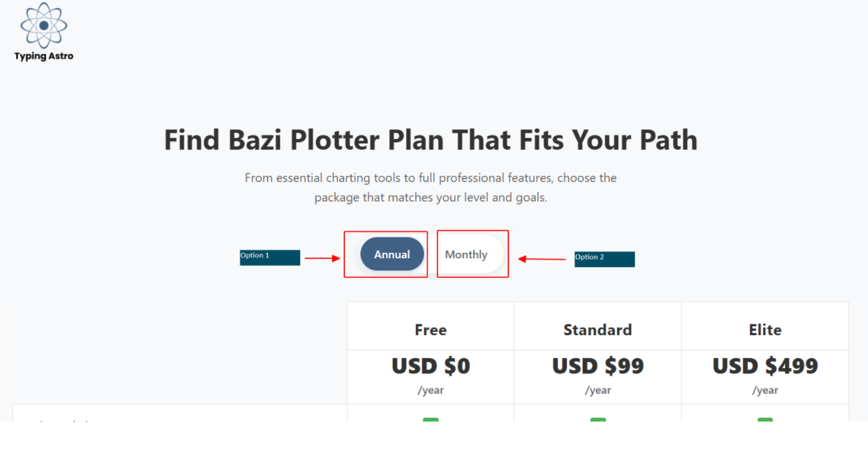Switch billing to Annual
868x474 pixels.
[x=392, y=254]
